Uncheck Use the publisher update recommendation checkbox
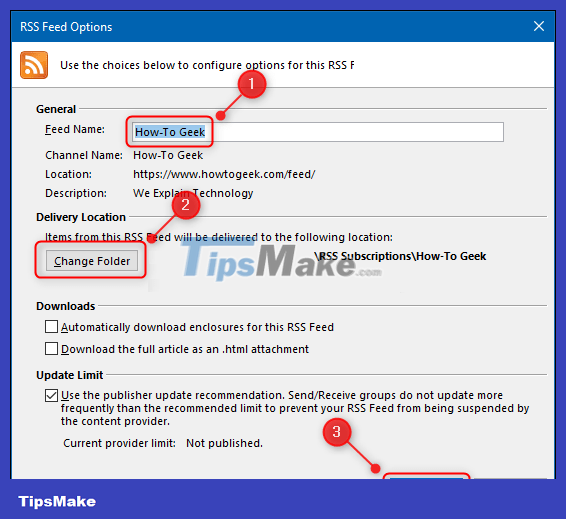 pyautogui.click(x=51, y=395)
